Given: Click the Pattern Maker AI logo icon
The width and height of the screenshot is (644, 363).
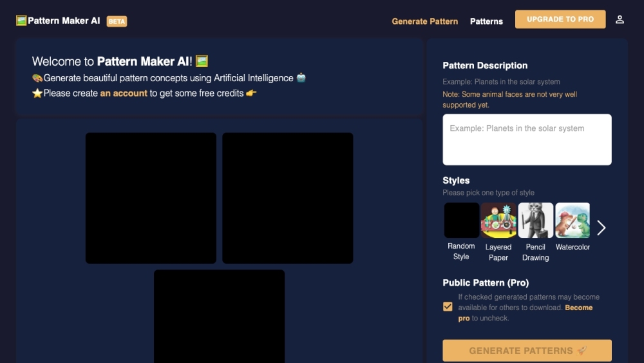Looking at the screenshot, I should [21, 21].
